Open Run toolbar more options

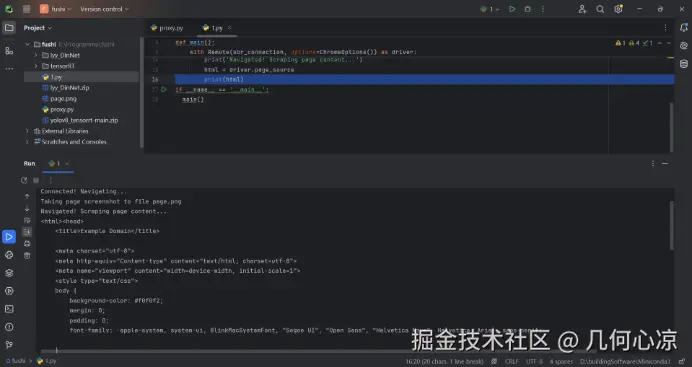coord(50,180)
